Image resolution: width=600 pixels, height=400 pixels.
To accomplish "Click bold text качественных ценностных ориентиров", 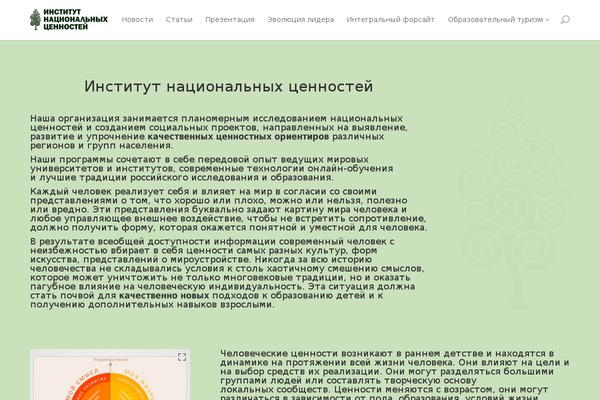I will coord(238,137).
